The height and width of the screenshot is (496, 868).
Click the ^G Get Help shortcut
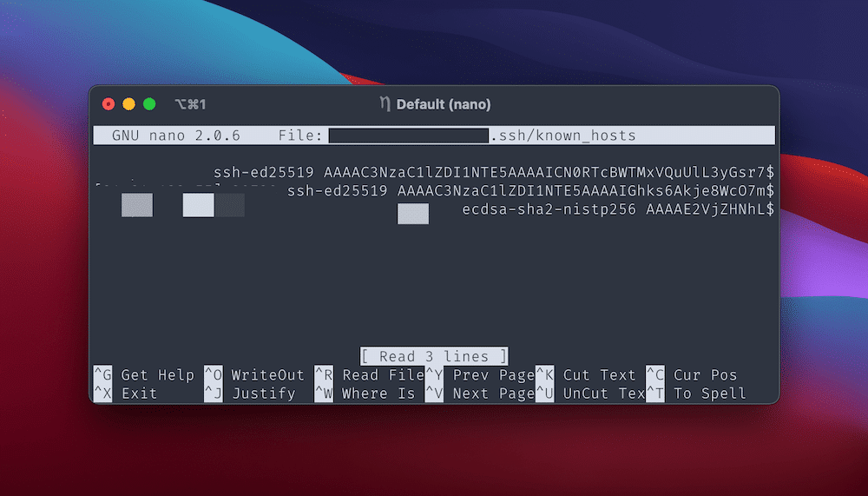pos(144,375)
